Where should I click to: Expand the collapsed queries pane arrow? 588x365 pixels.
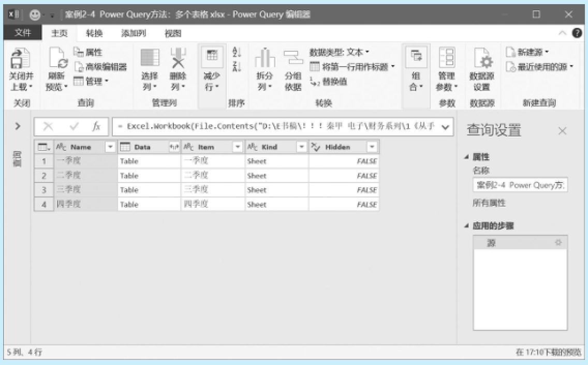tap(18, 126)
